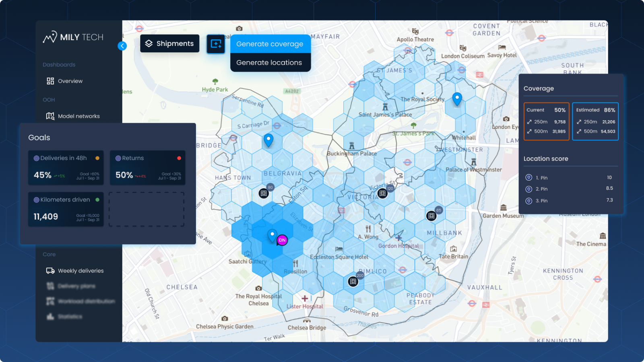Open the Shipments layers button
The width and height of the screenshot is (644, 362).
[x=169, y=43]
